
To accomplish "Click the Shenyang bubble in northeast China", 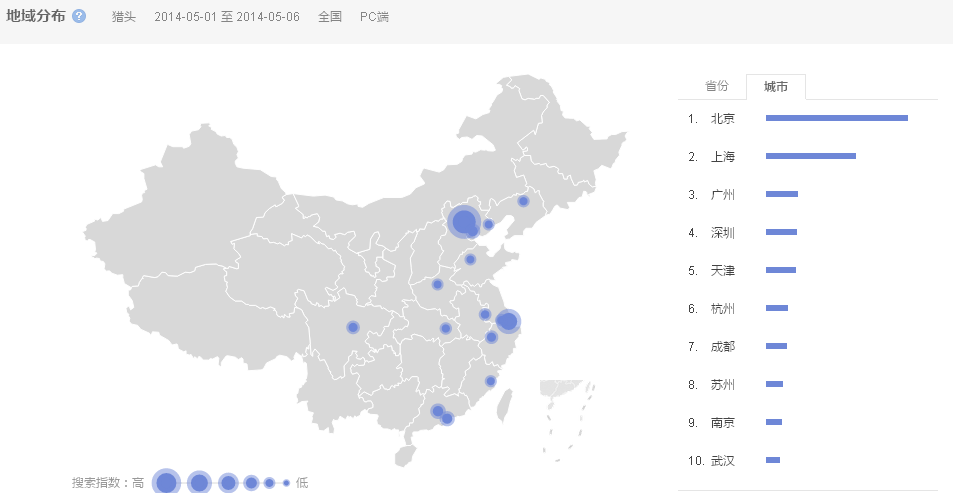I will (523, 201).
